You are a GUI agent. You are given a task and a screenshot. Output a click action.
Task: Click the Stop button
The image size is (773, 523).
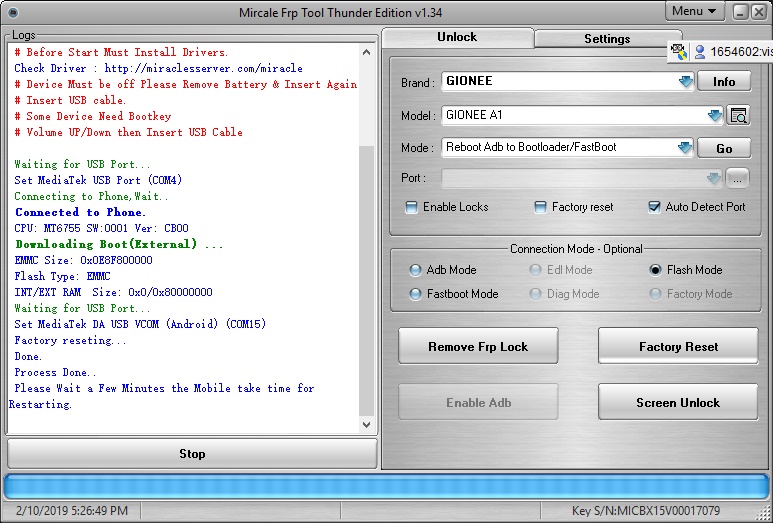click(x=192, y=453)
